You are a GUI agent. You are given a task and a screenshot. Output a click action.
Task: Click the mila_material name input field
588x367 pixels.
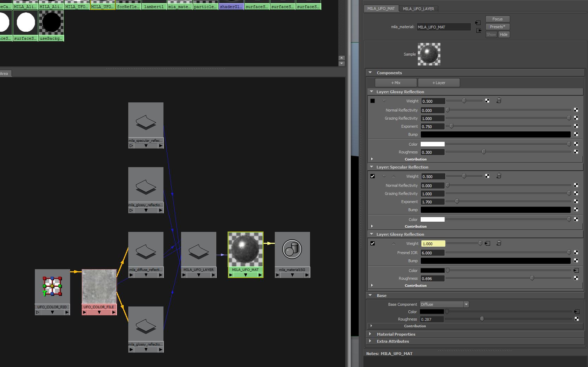[444, 27]
